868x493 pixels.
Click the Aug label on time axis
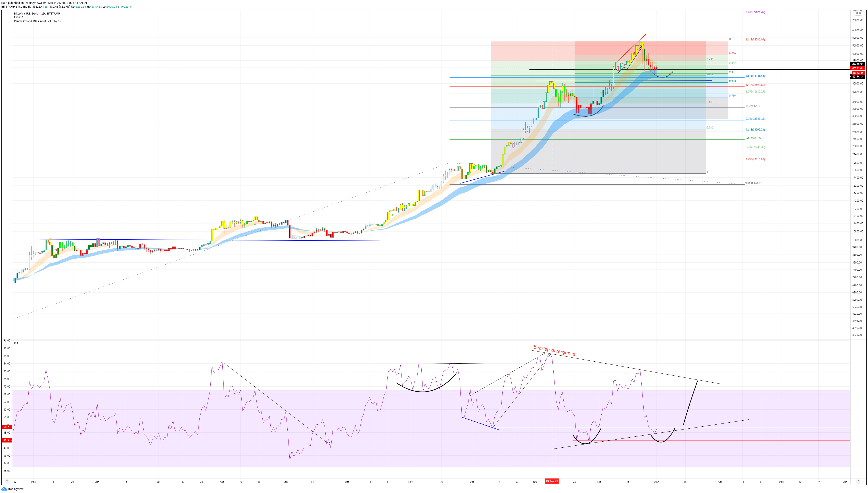coord(222,481)
